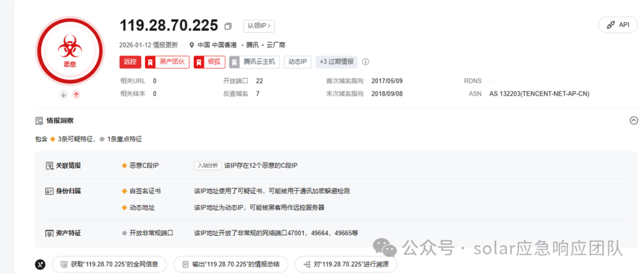Click the 3条可疑特征 summary text
644x274 pixels.
(76, 139)
